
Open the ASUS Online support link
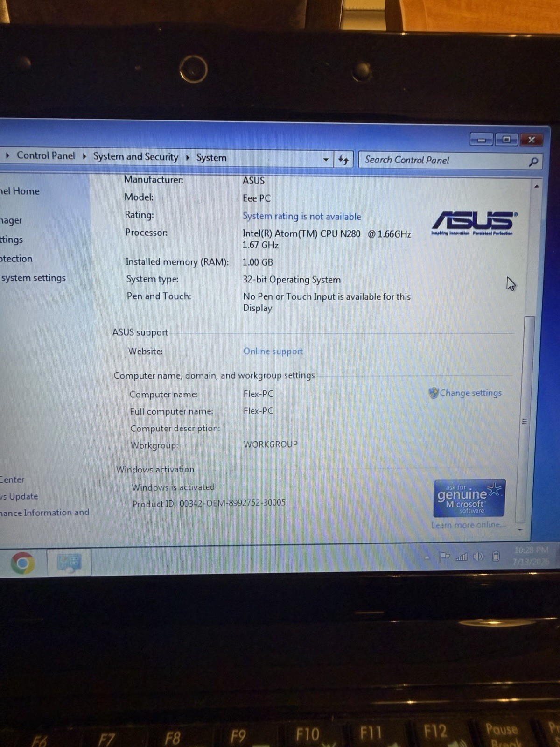273,351
